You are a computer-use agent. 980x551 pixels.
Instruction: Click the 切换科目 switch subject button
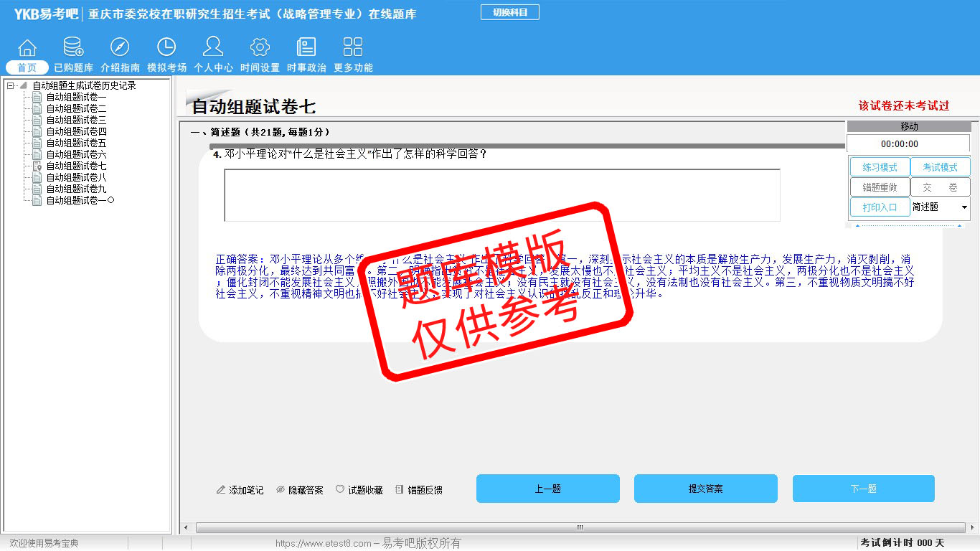[x=509, y=12]
